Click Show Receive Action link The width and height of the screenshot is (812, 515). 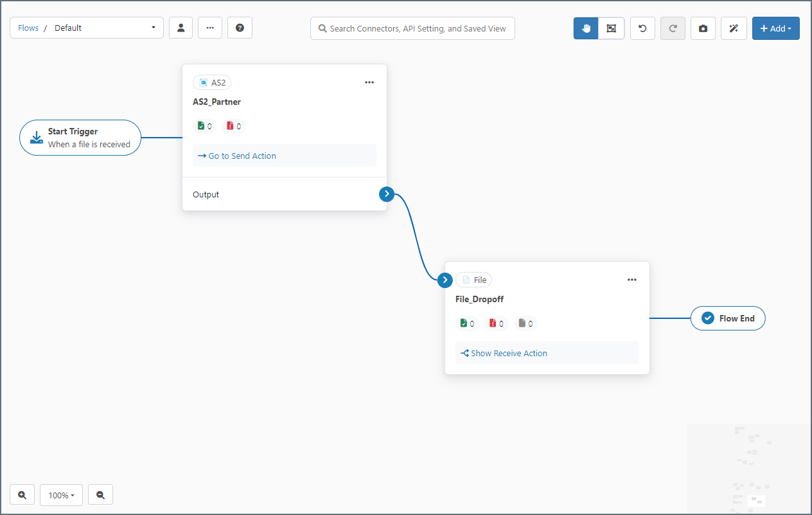[x=504, y=353]
